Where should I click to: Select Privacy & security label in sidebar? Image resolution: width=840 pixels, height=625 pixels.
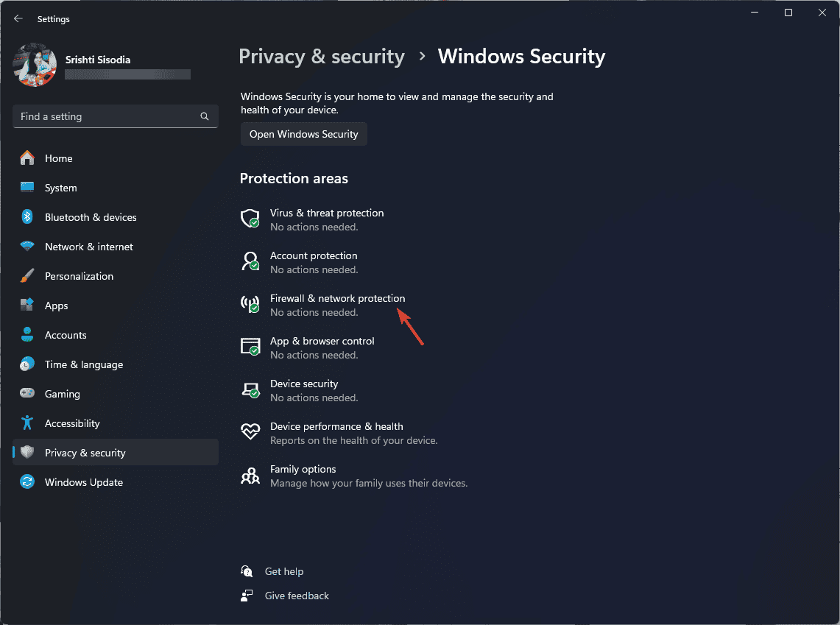tap(85, 453)
